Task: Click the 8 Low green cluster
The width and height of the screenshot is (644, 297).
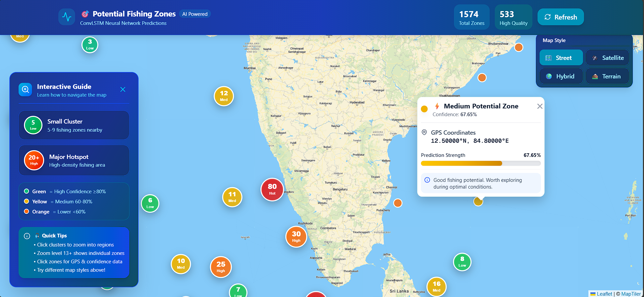Action: 462,262
